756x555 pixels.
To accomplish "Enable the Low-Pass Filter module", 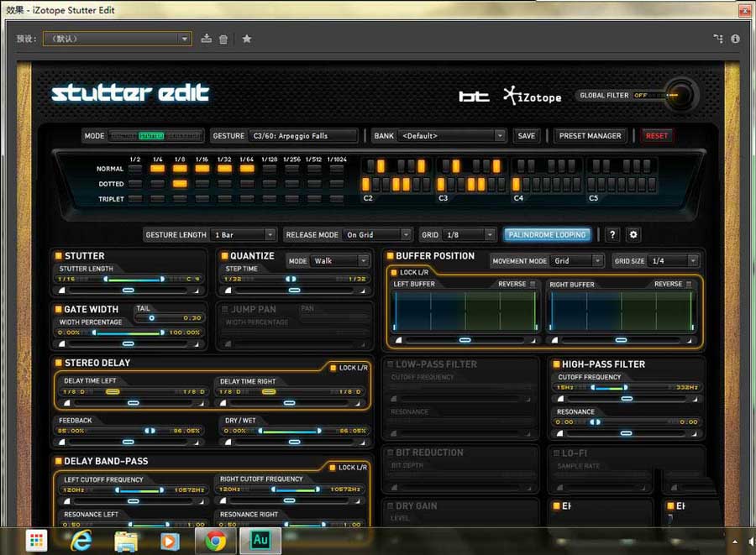I will pos(388,364).
